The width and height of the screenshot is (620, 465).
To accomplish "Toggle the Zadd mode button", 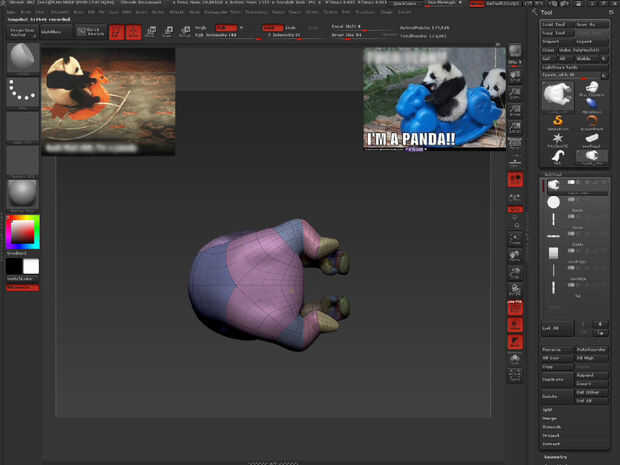I will (272, 27).
